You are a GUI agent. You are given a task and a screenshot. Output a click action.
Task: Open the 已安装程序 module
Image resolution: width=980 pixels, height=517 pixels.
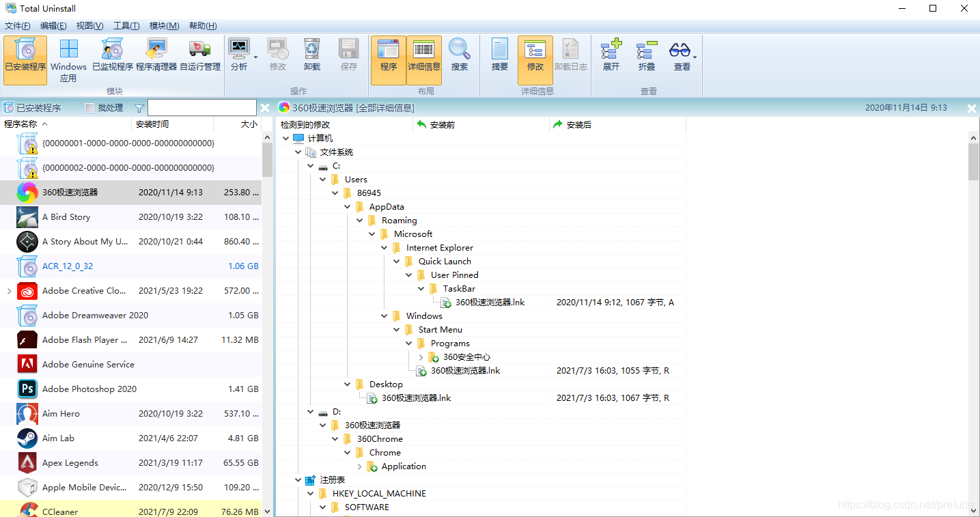tap(25, 60)
